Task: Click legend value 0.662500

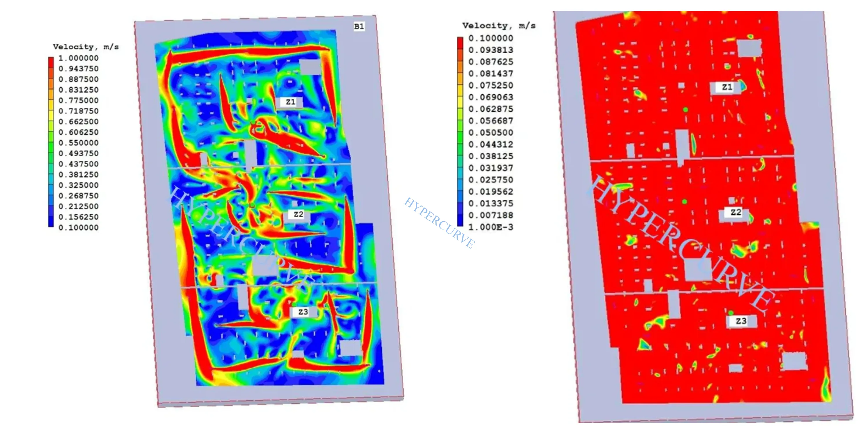Action: click(78, 122)
